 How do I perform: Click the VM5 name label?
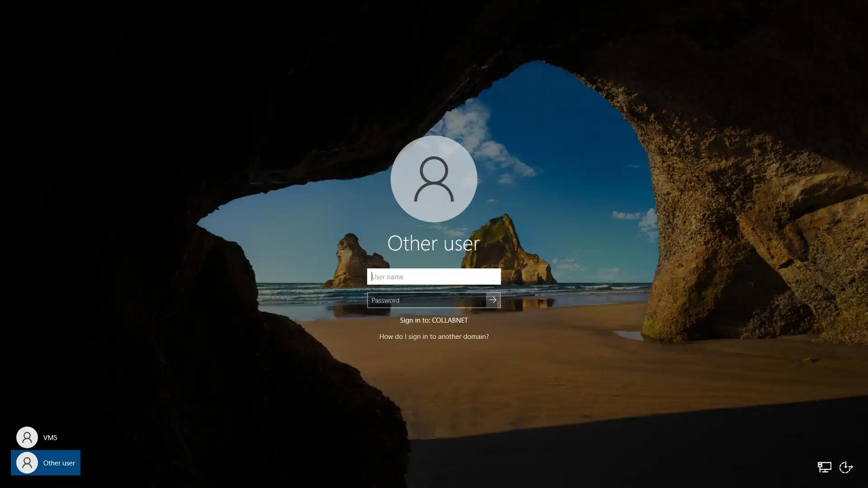50,438
